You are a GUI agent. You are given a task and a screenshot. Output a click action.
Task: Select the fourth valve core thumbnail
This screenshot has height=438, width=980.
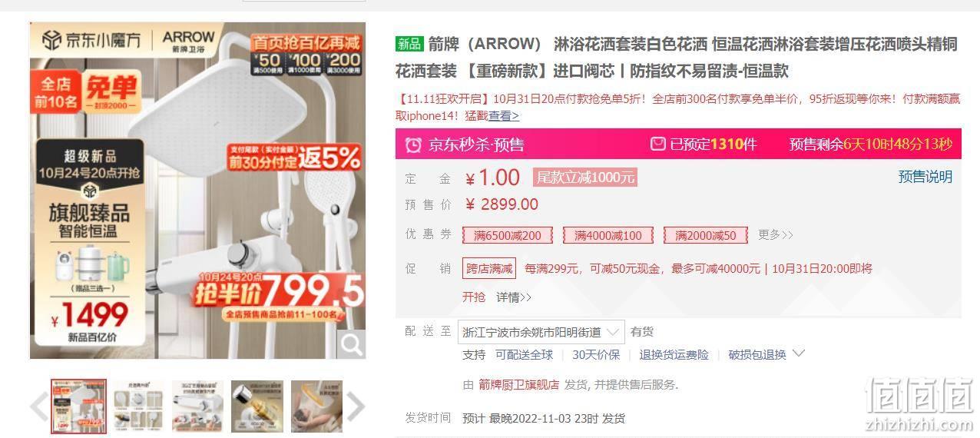(x=257, y=406)
